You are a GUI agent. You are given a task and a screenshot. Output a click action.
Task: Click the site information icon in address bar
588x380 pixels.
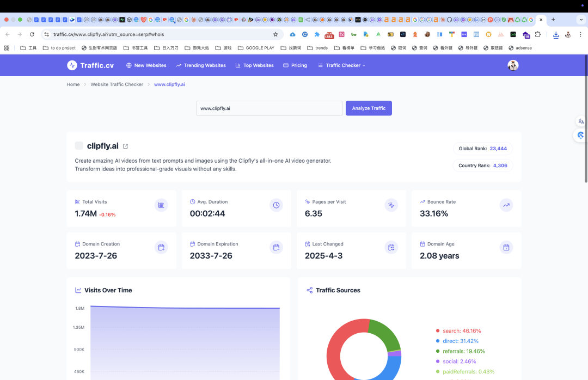46,34
